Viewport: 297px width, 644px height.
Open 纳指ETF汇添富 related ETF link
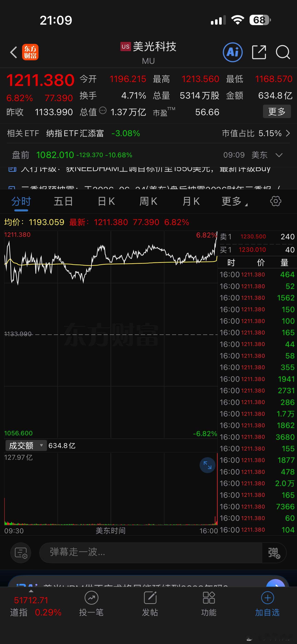pos(75,133)
